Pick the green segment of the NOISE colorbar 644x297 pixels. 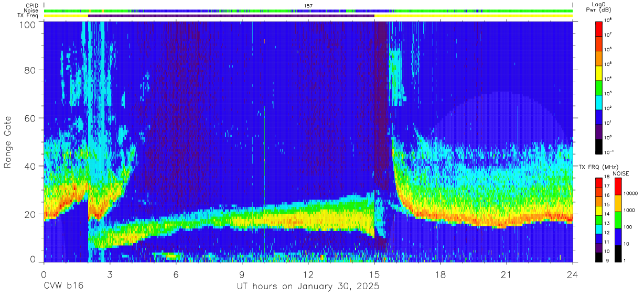click(x=618, y=220)
